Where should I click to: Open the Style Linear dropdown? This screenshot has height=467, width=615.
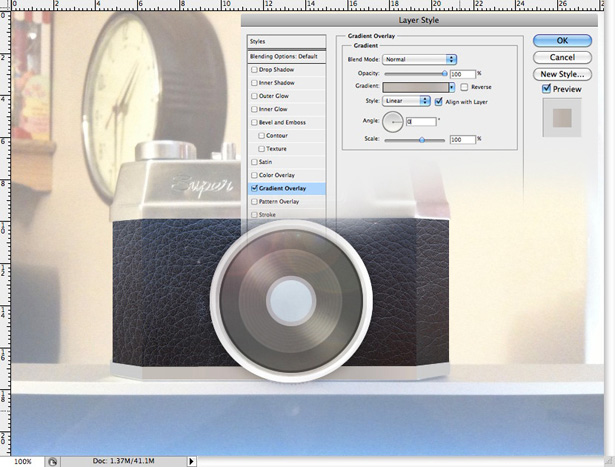tap(406, 101)
